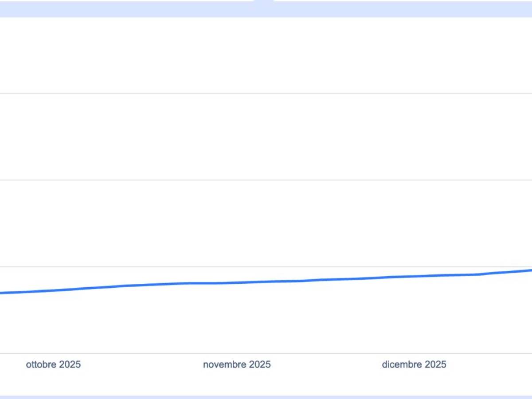Click the second horizontal gridline from the top
The height and width of the screenshot is (399, 532).
point(266,180)
